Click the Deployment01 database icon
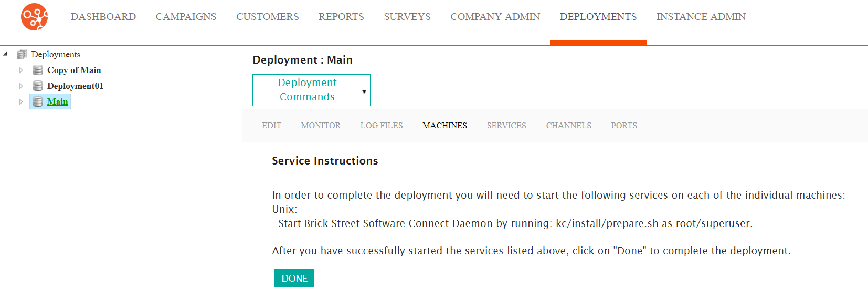Viewport: 868px width, 298px height. pos(38,86)
